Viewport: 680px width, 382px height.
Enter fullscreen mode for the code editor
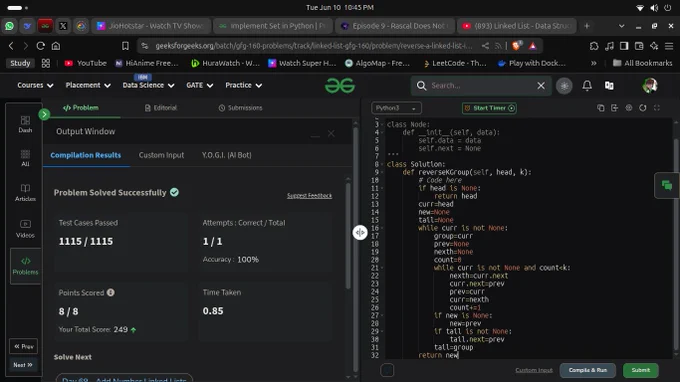[x=657, y=108]
